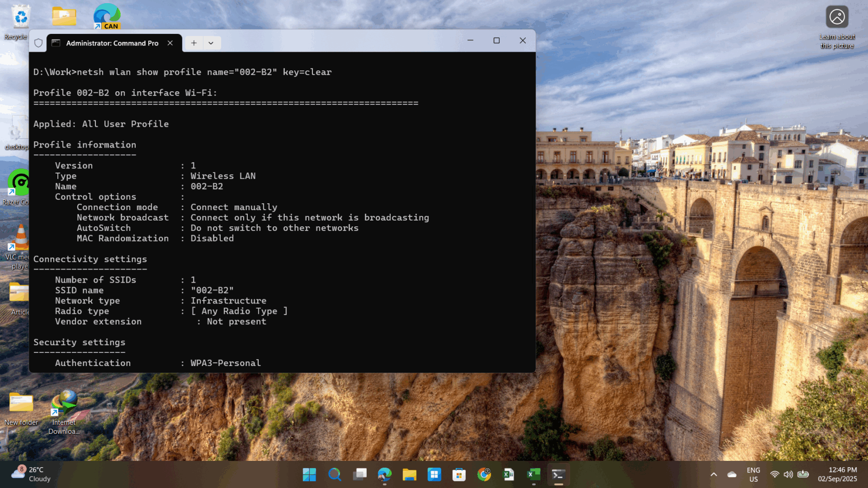
Task: Open the Microsoft Store
Action: pyautogui.click(x=459, y=474)
